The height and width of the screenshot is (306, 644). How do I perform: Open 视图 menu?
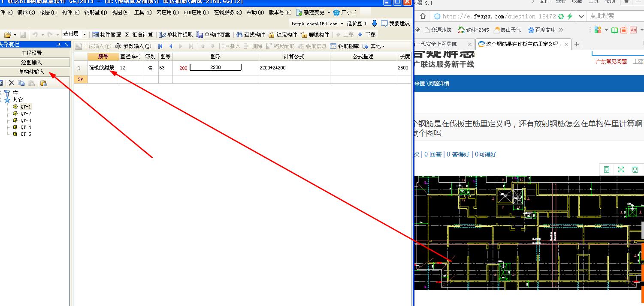tap(121, 12)
